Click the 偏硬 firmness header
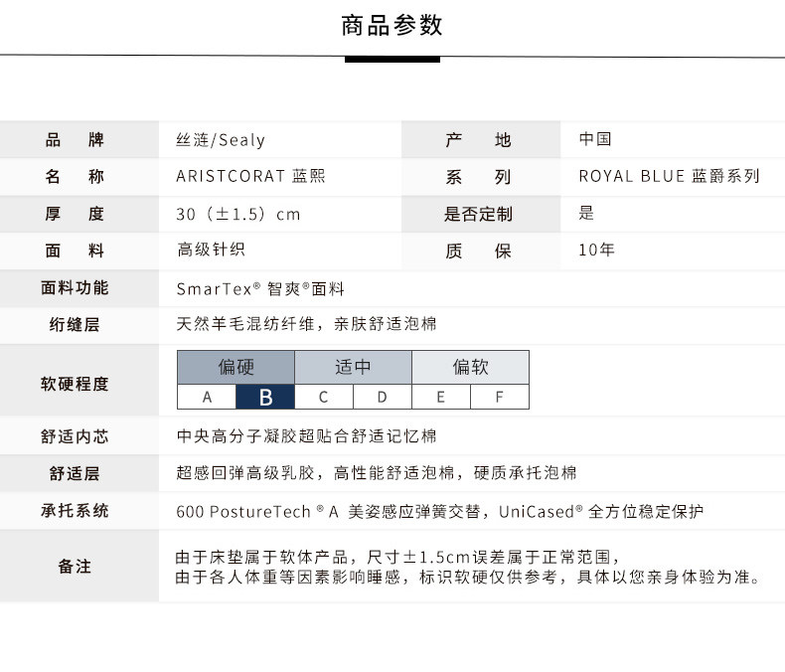The image size is (785, 672). tap(235, 367)
